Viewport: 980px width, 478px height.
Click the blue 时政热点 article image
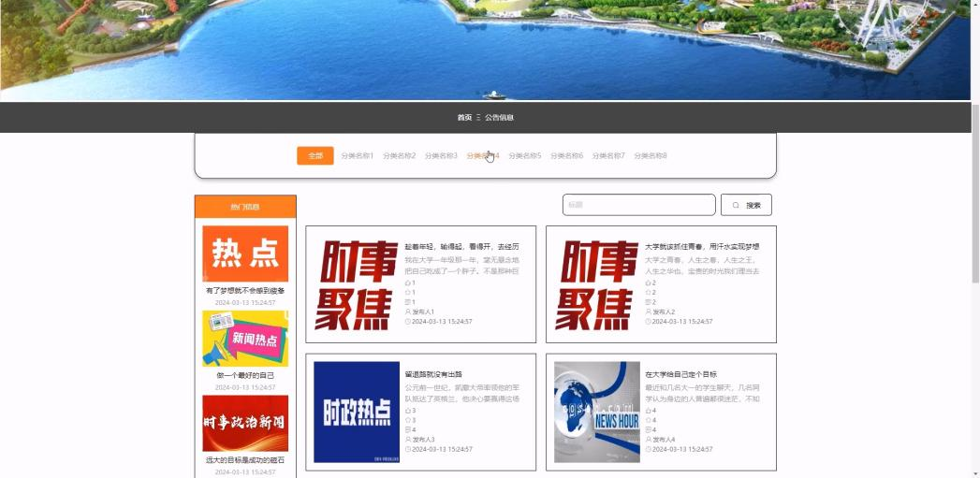point(357,413)
